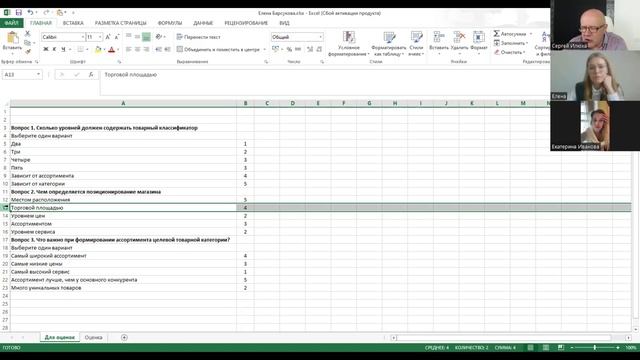Click the Redo arrow icon

46,13
